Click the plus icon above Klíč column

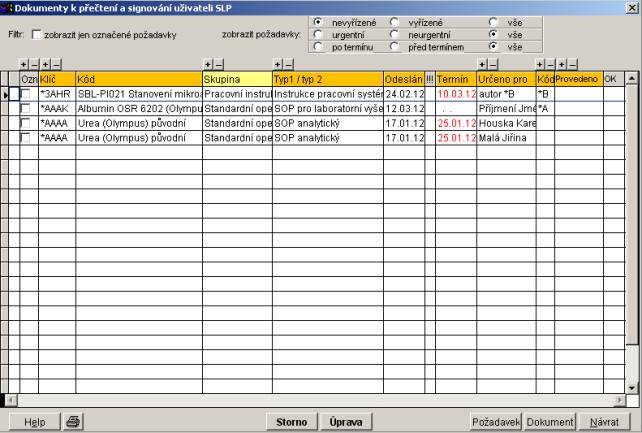pyautogui.click(x=44, y=64)
